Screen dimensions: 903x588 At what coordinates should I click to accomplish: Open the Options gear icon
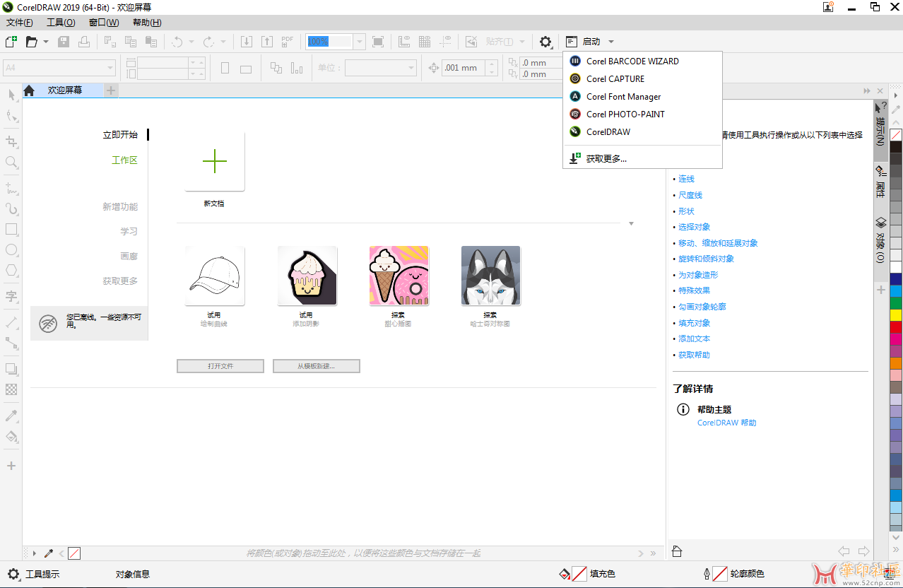(x=545, y=42)
